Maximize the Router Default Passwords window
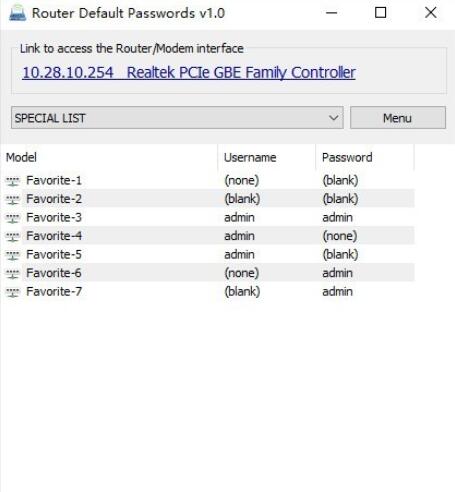455x492 pixels. [x=380, y=13]
